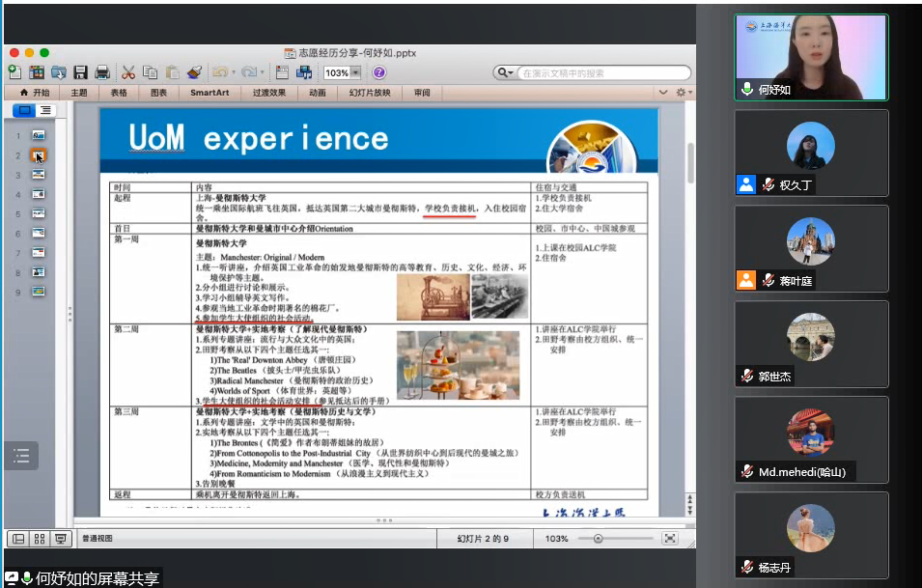The width and height of the screenshot is (922, 588).
Task: Select slide 5 thumbnail
Action: (x=39, y=213)
